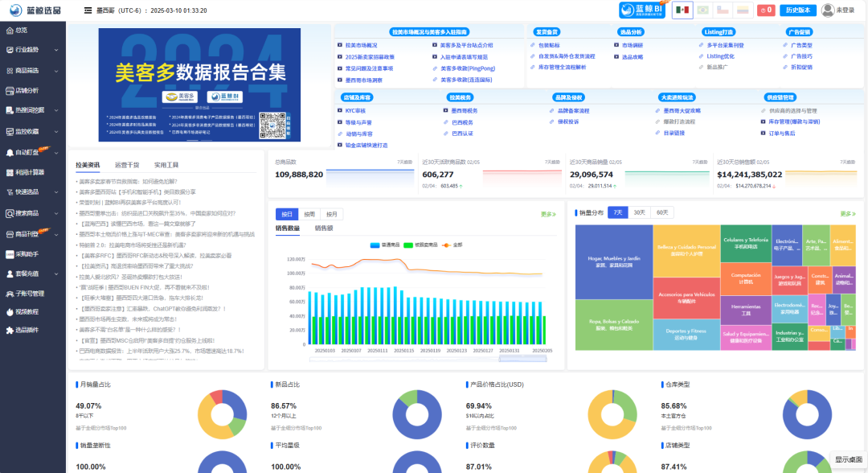Select 7天 sales distribution range
Screen dimensions: 868x473
[x=618, y=212]
